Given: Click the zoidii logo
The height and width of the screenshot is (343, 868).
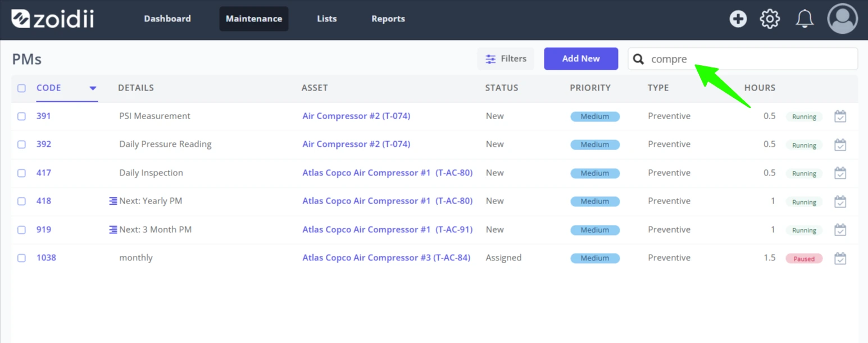Looking at the screenshot, I should [x=52, y=19].
